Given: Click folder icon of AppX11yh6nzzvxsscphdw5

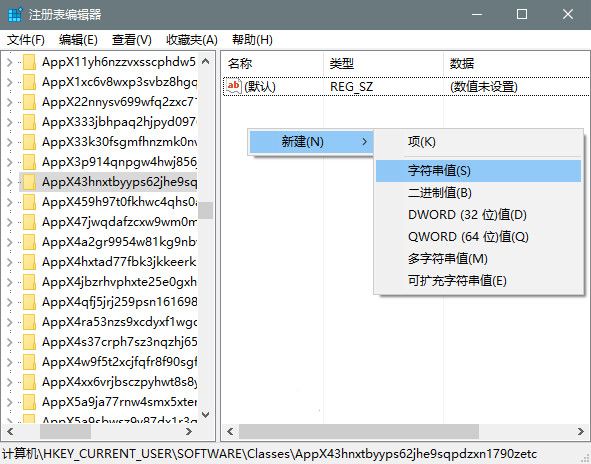Looking at the screenshot, I should pos(29,62).
